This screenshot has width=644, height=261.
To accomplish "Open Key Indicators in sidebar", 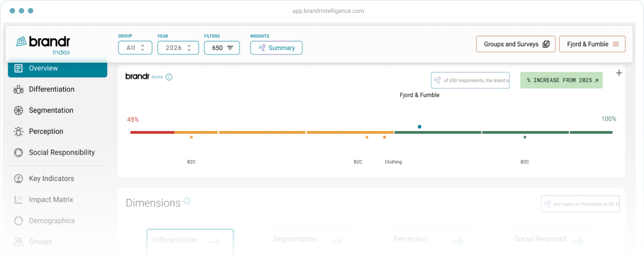I will [x=52, y=178].
